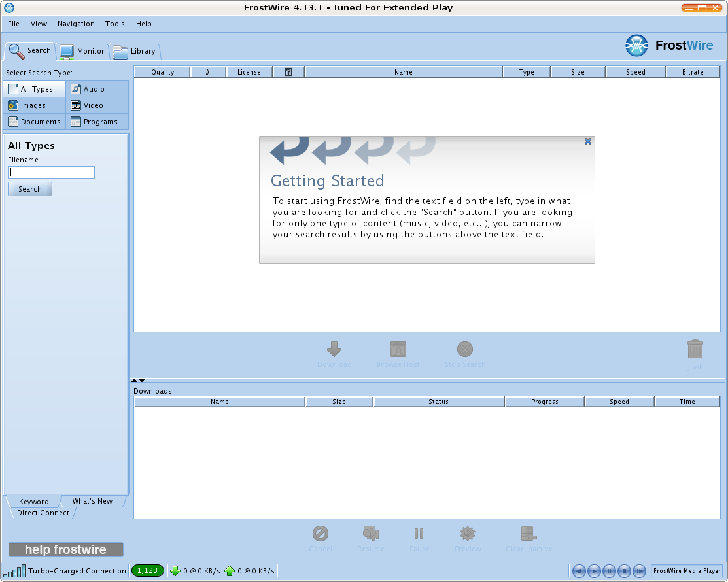Viewport: 728px width, 582px height.
Task: Click the Stop Search icon
Action: 465,349
